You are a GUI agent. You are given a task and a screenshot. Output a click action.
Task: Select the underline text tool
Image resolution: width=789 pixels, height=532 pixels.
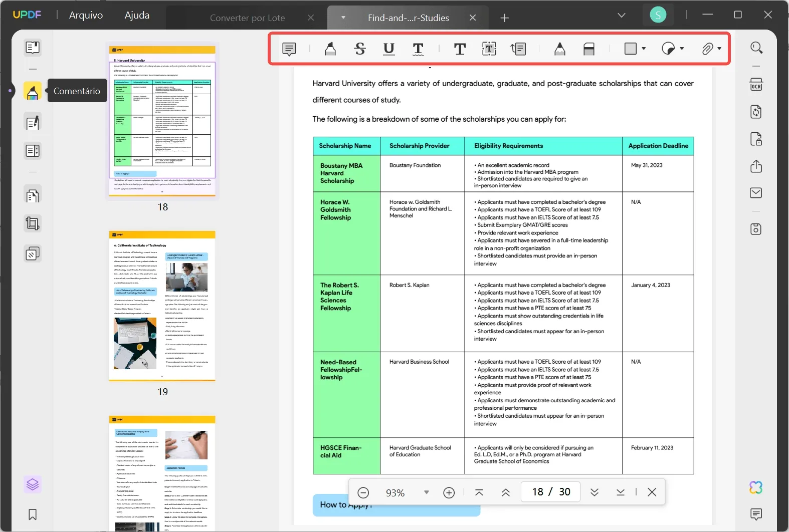[x=389, y=49]
